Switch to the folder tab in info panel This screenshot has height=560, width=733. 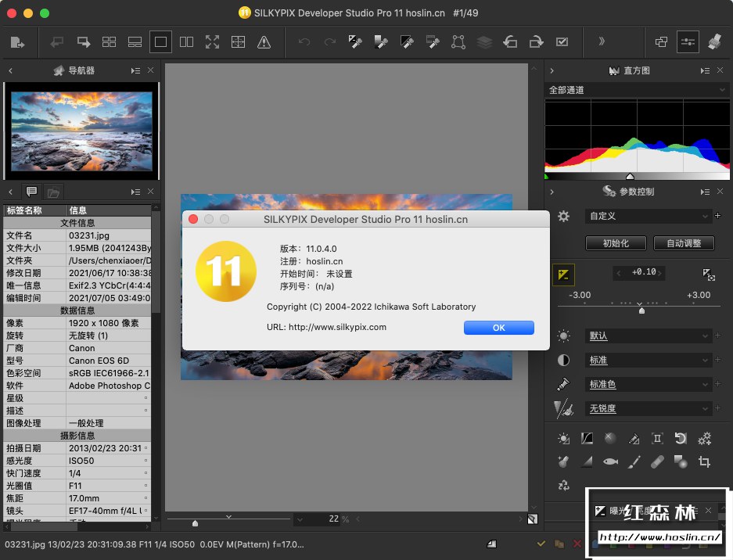pyautogui.click(x=53, y=192)
